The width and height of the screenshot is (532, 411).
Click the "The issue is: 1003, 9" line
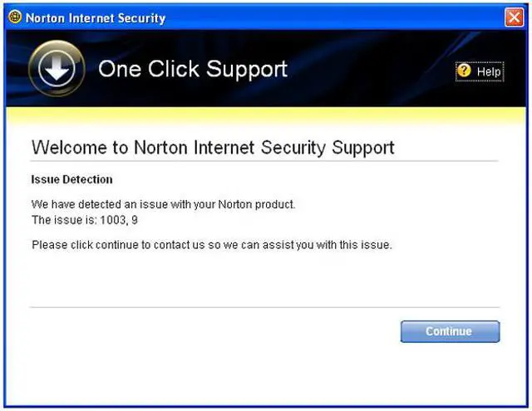point(85,220)
